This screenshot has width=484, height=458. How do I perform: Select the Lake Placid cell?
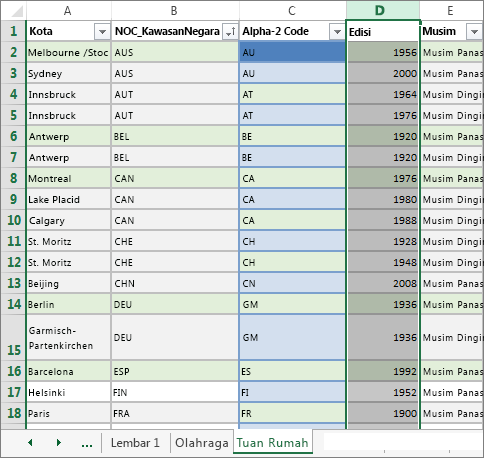click(68, 199)
